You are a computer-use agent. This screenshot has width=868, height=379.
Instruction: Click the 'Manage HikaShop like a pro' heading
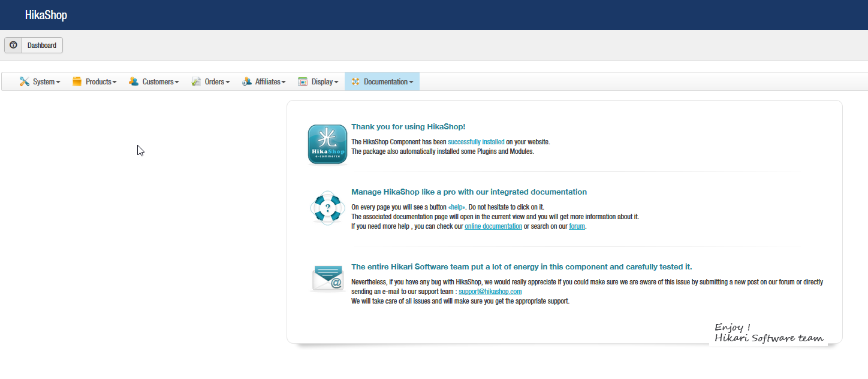[469, 192]
